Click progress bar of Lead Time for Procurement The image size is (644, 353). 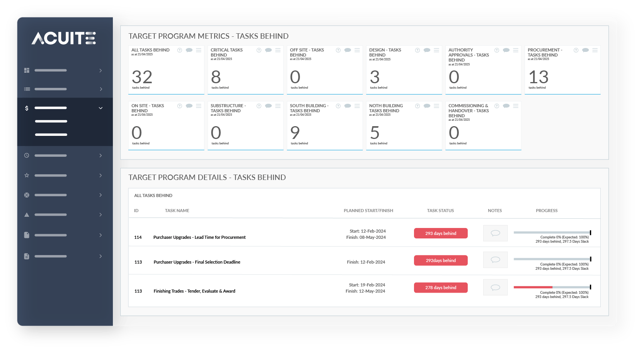pyautogui.click(x=552, y=233)
